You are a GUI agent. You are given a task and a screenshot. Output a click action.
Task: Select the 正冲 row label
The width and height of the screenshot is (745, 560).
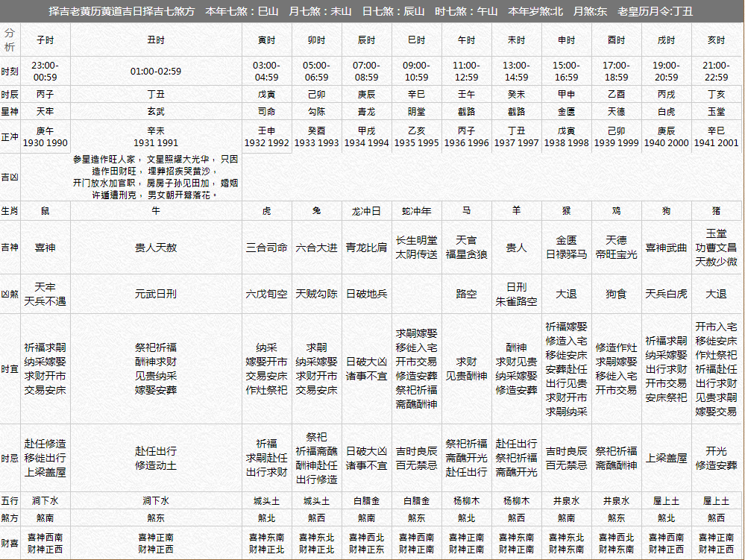click(10, 136)
